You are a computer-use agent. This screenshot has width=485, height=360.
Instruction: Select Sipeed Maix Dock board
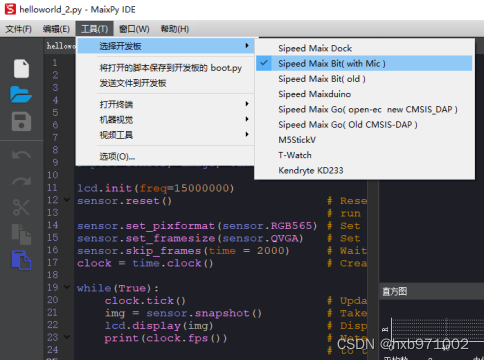click(364, 48)
